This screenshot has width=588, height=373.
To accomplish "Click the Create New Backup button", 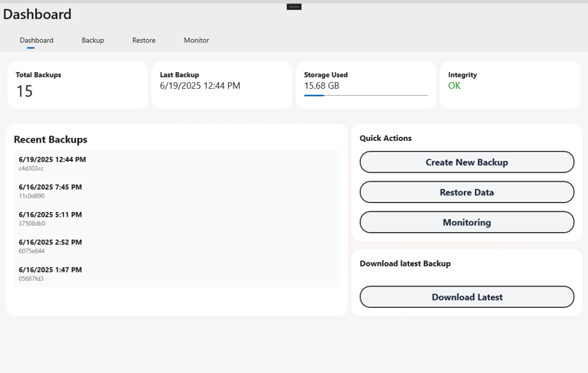I will (466, 162).
